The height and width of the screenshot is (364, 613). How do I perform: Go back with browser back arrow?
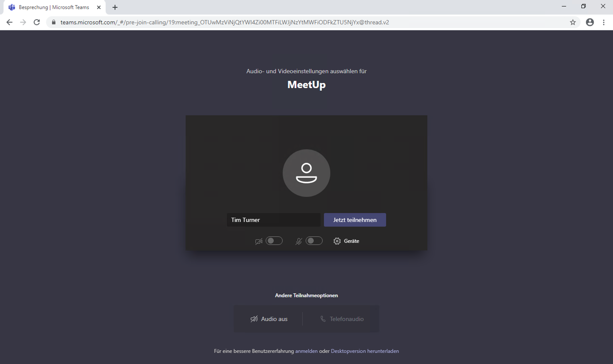click(9, 22)
